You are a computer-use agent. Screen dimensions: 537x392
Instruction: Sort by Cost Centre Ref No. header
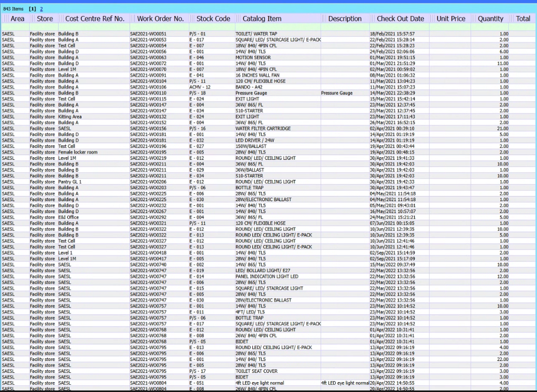[x=95, y=19]
